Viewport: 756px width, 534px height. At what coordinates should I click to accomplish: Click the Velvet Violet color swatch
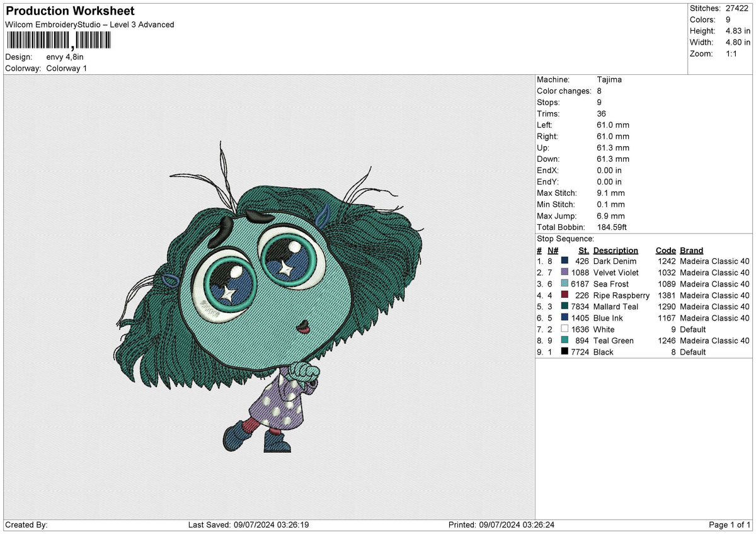[x=564, y=272]
